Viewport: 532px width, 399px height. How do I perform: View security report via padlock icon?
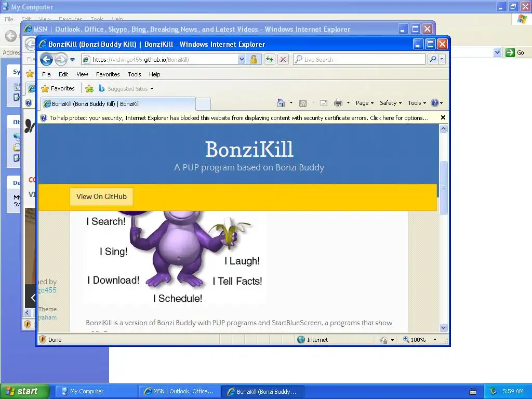pos(254,59)
